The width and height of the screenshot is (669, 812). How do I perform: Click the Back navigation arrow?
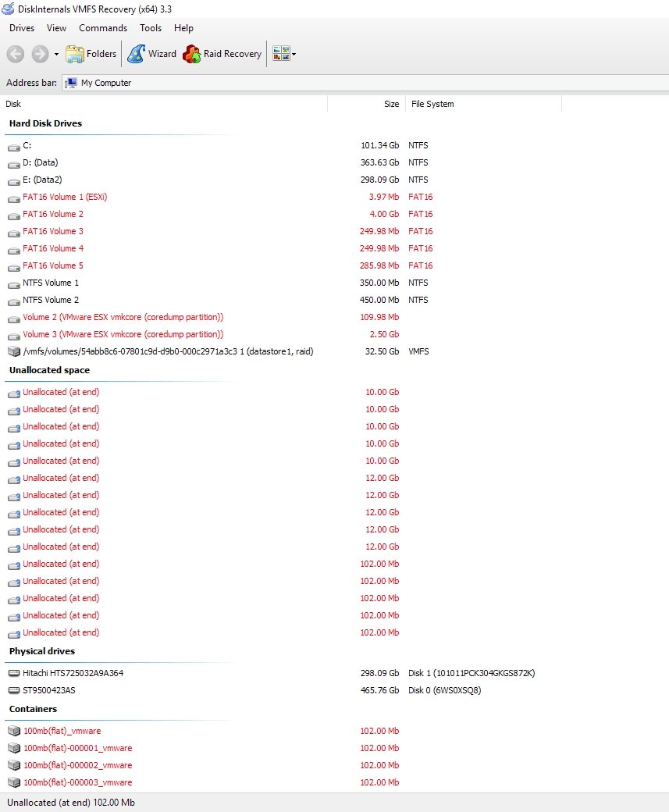[16, 54]
